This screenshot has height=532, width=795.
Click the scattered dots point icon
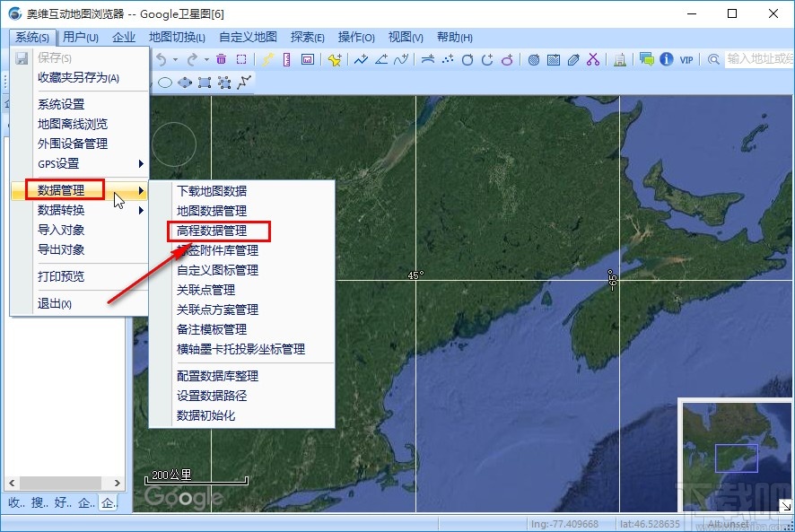pos(448,59)
